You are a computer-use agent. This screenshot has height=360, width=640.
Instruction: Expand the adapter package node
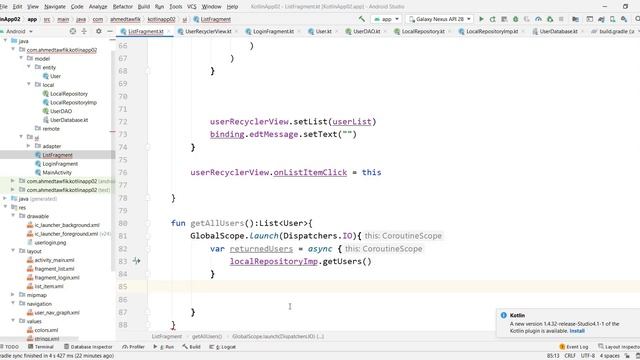pyautogui.click(x=29, y=146)
